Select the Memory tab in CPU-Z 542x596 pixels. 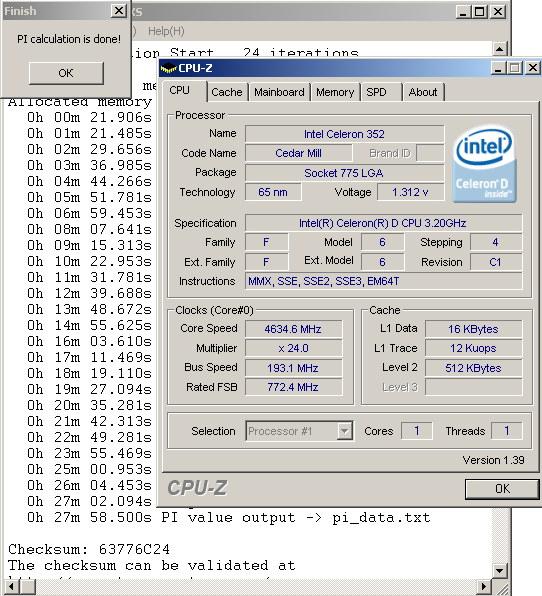click(x=335, y=92)
